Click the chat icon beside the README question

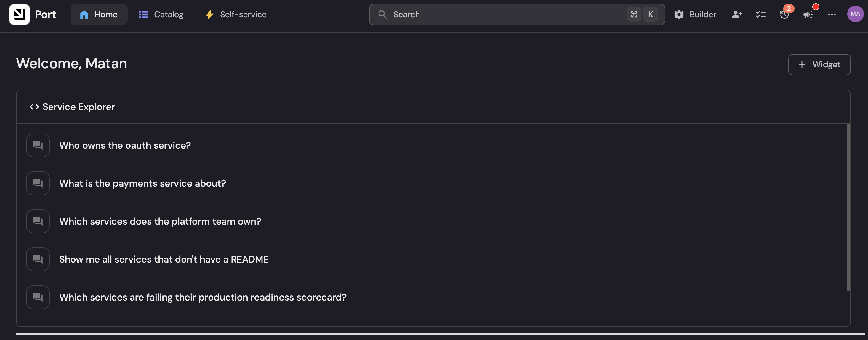38,259
